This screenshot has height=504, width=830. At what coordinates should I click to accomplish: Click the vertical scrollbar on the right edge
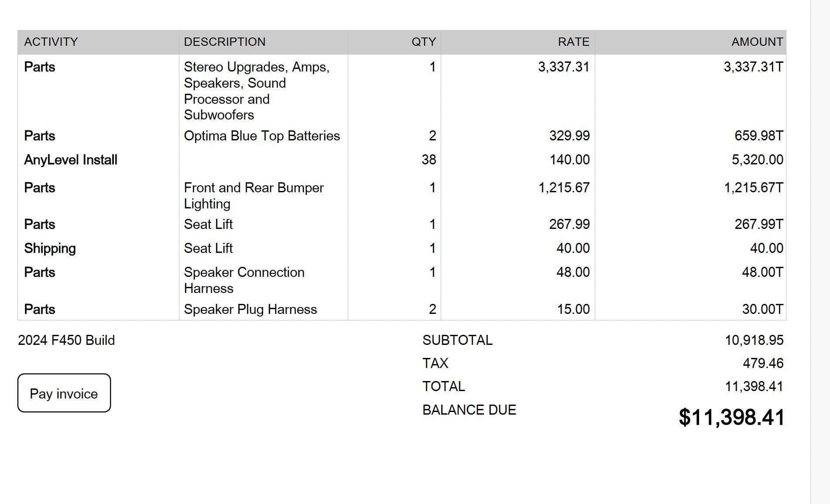[x=820, y=252]
